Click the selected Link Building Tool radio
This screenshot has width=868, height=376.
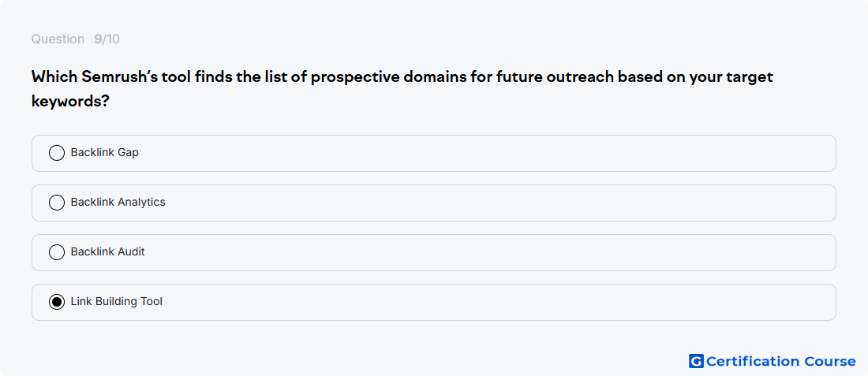click(x=57, y=302)
